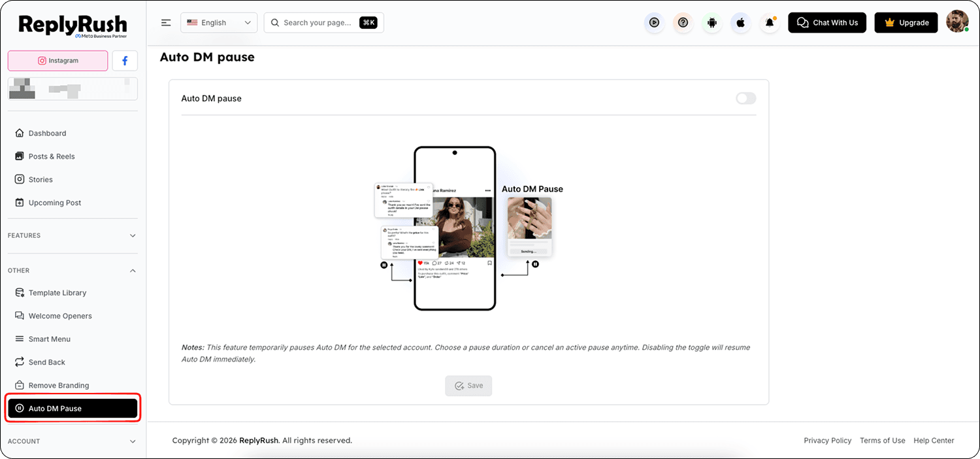Screen dimensions: 980x459
Task: Focus the Search your page field
Action: pos(323,23)
